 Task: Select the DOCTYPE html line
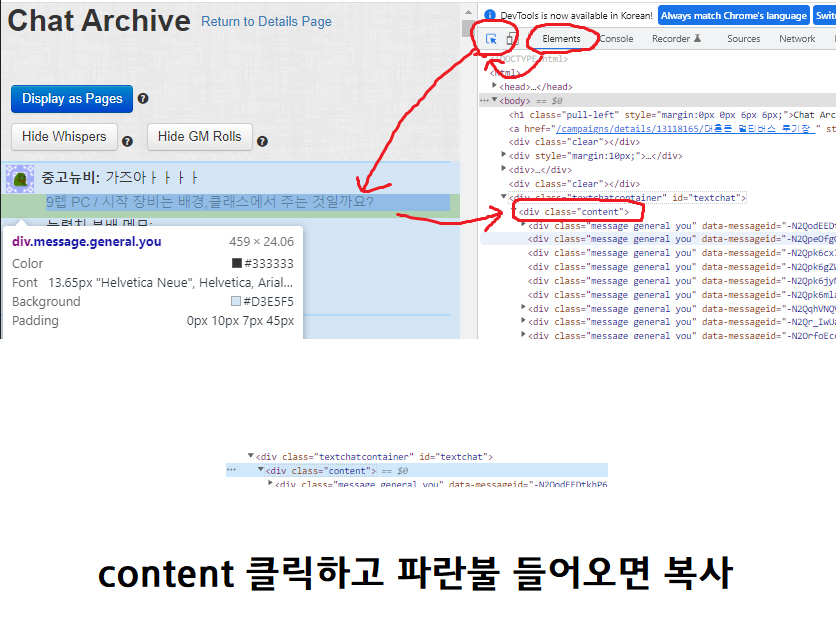coord(529,59)
